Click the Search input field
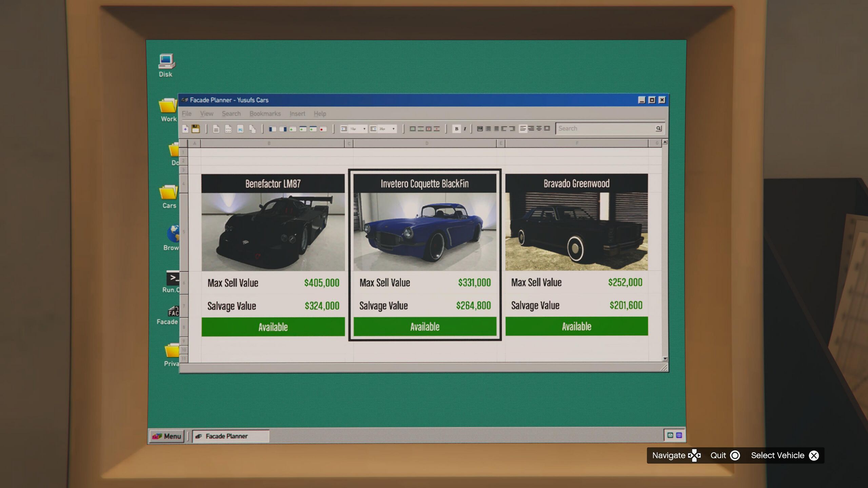Viewport: 868px width, 488px height. [604, 128]
